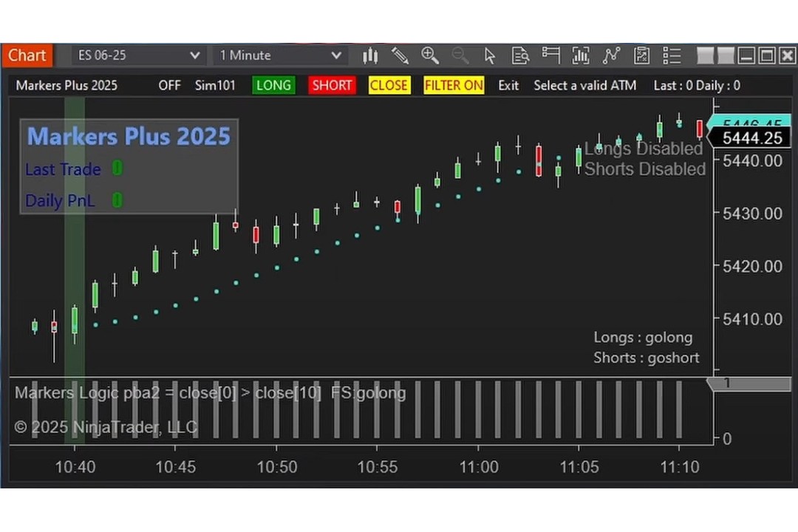This screenshot has height=532, width=798.
Task: Open the Properties list icon
Action: click(672, 55)
